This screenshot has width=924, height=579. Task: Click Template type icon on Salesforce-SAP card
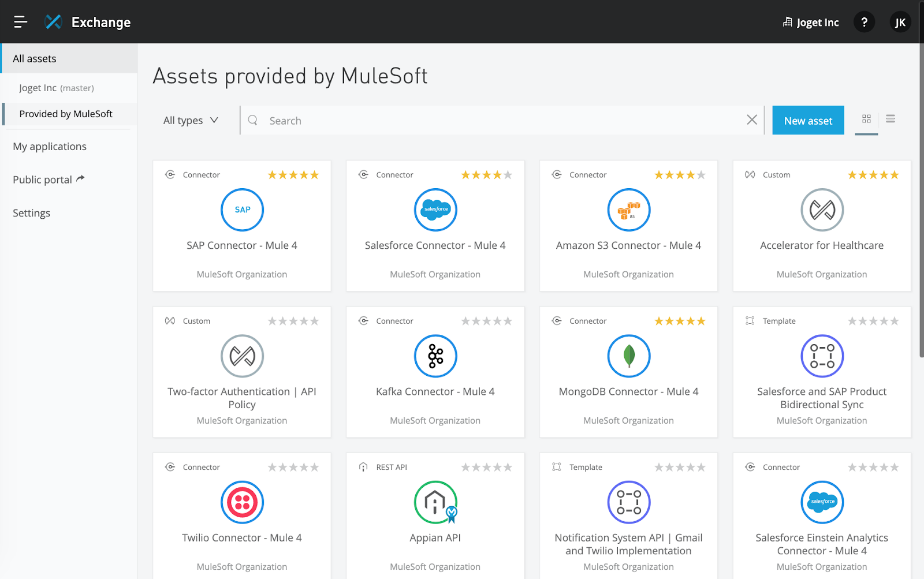pos(750,320)
